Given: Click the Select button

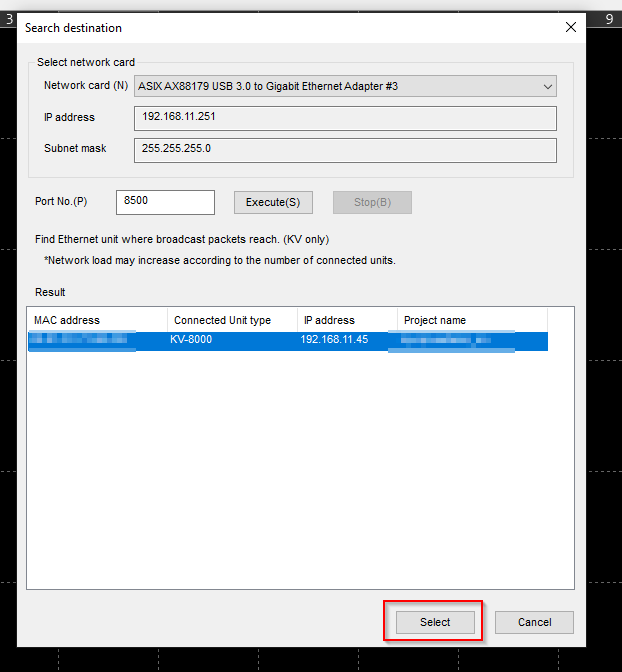Looking at the screenshot, I should pyautogui.click(x=435, y=622).
